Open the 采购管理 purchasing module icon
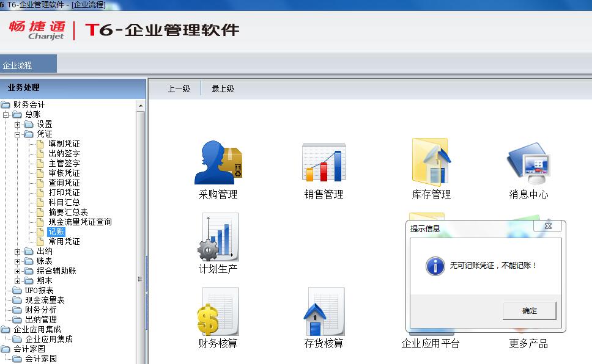592x364 pixels. (218, 162)
